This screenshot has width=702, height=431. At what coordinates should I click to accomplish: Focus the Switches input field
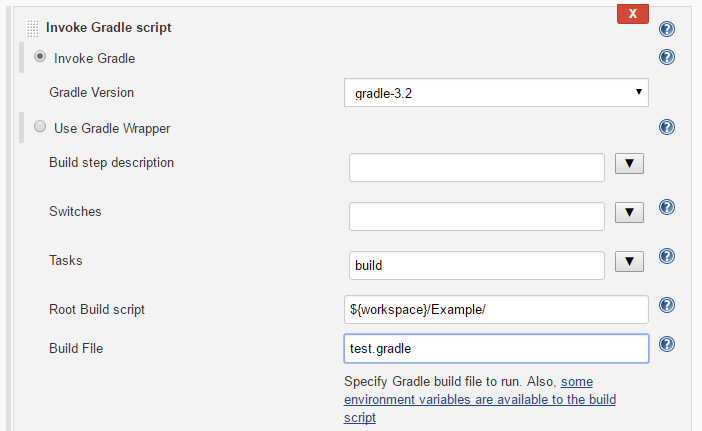click(476, 216)
